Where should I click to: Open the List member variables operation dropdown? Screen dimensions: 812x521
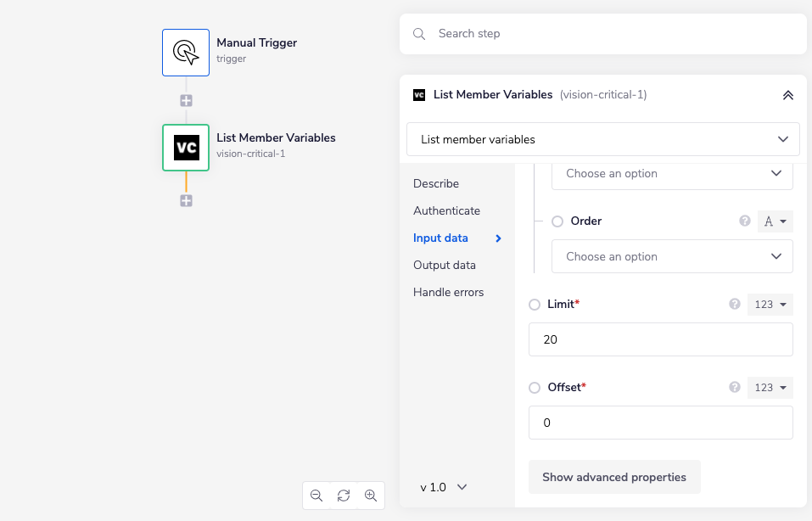[x=602, y=139]
